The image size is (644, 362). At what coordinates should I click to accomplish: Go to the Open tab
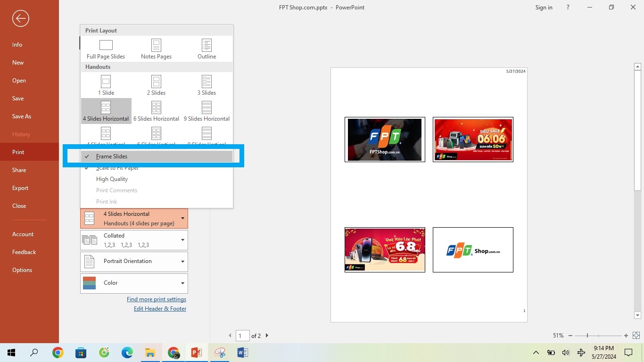click(x=29, y=81)
